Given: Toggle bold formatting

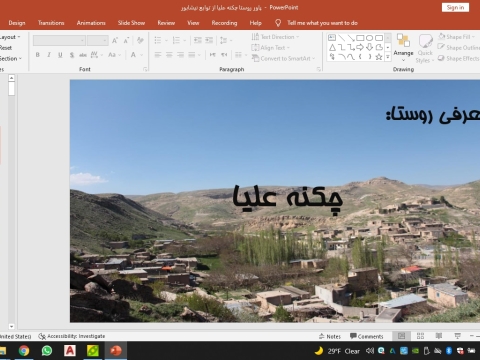Looking at the screenshot, I should click(x=38, y=55).
